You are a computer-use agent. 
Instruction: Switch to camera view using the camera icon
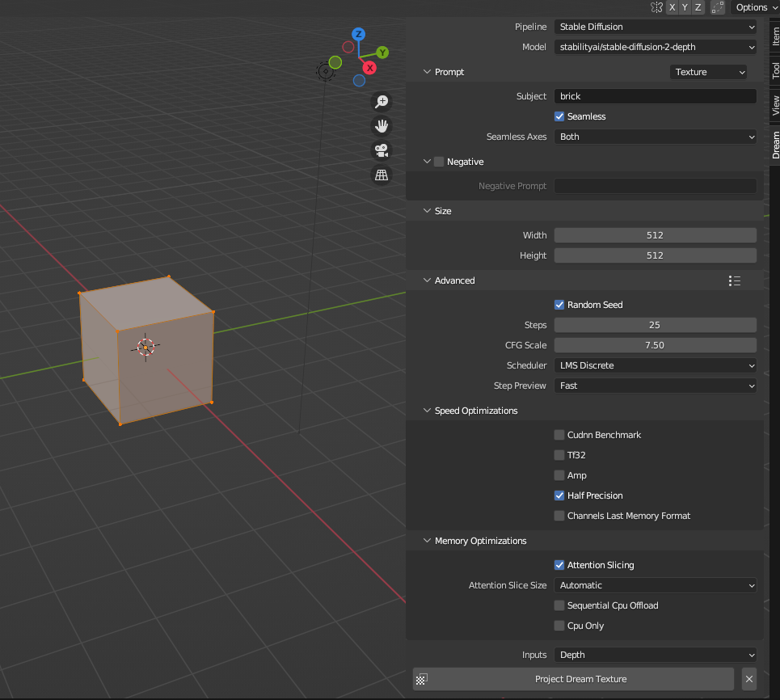pyautogui.click(x=381, y=150)
